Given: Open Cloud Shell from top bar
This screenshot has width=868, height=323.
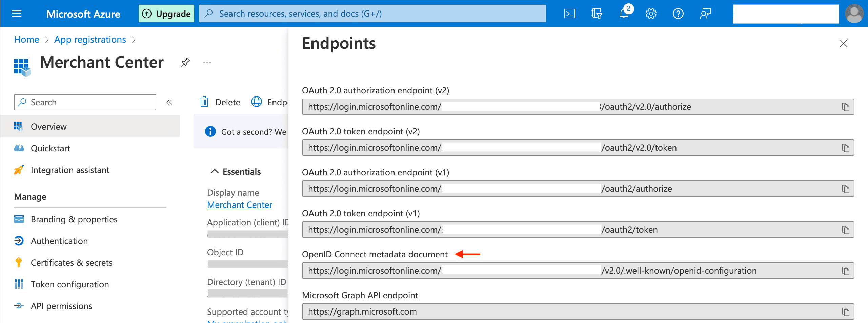Looking at the screenshot, I should point(569,14).
